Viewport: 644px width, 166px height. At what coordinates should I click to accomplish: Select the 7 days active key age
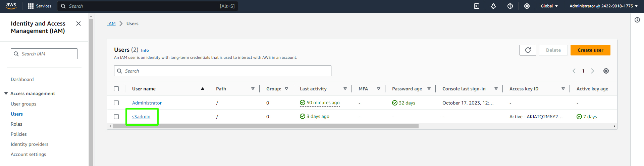pyautogui.click(x=587, y=117)
